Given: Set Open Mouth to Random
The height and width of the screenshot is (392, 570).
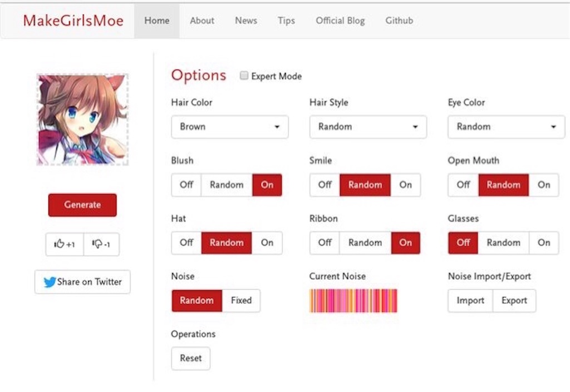Looking at the screenshot, I should point(503,185).
